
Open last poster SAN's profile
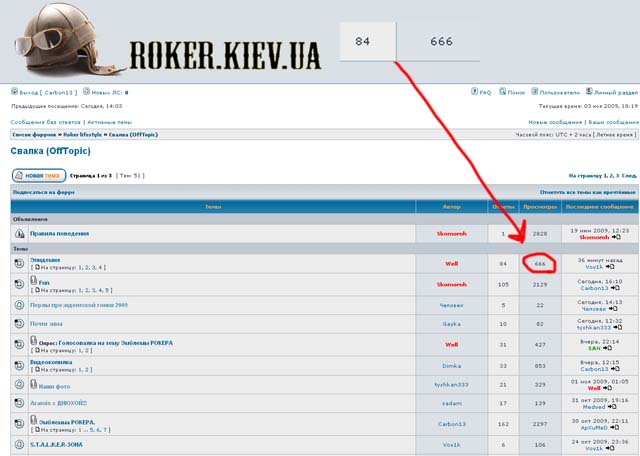594,348
